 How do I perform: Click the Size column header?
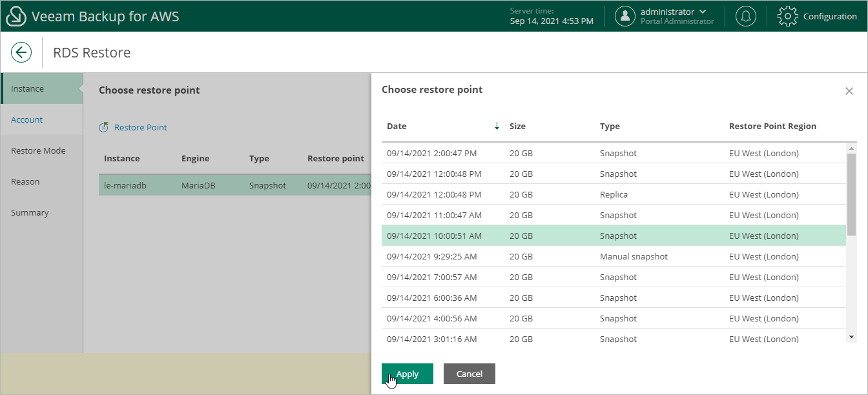(x=517, y=126)
